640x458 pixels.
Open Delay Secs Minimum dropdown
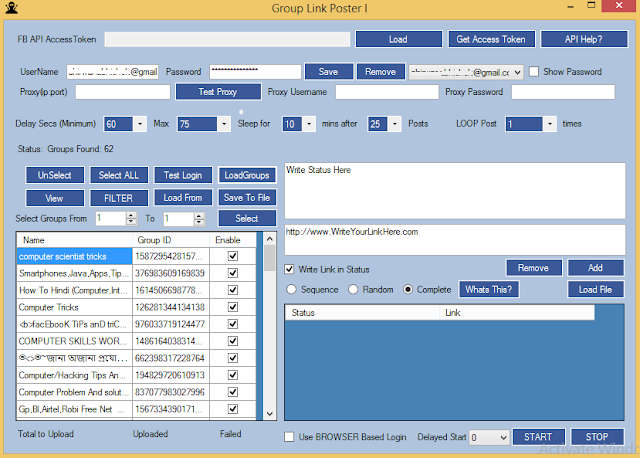point(140,124)
